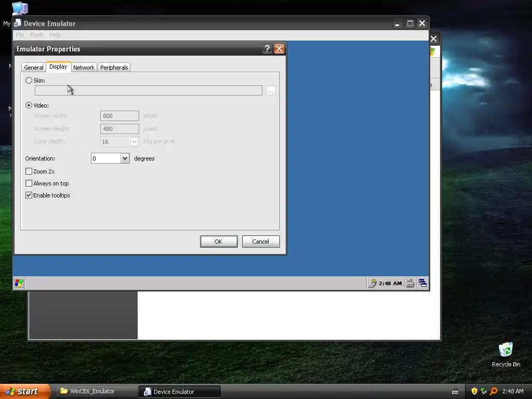
Task: Open the Peripherals tab
Action: click(x=114, y=68)
